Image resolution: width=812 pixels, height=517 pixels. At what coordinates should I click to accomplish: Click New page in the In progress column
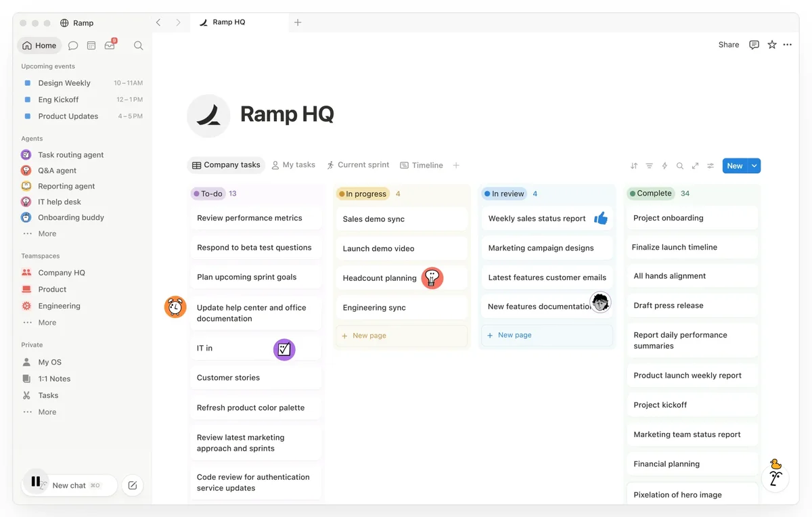click(402, 336)
